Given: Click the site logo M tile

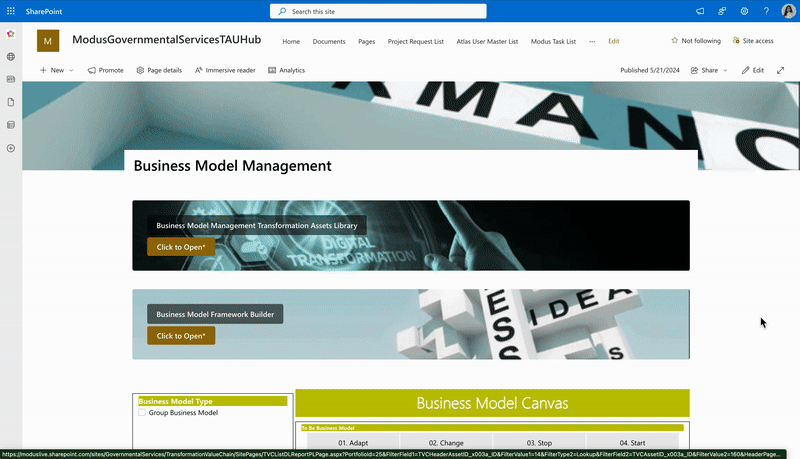Looking at the screenshot, I should [x=48, y=41].
